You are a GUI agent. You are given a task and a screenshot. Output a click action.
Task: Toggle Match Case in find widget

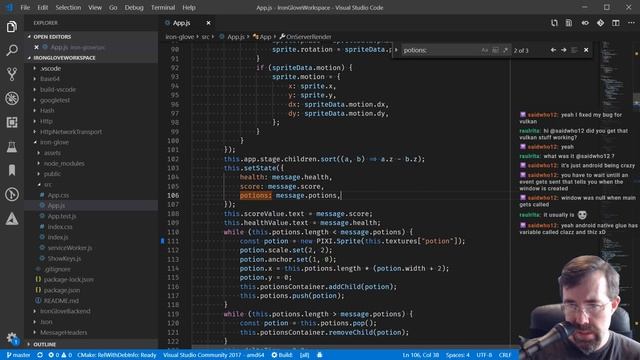click(484, 50)
